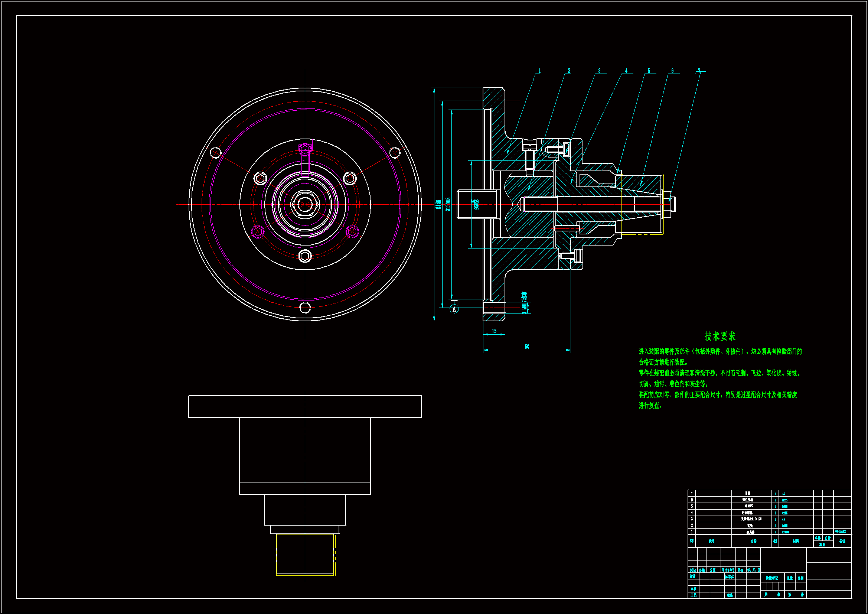The height and width of the screenshot is (614, 868).
Task: Select datum symbol A circle
Action: click(454, 309)
